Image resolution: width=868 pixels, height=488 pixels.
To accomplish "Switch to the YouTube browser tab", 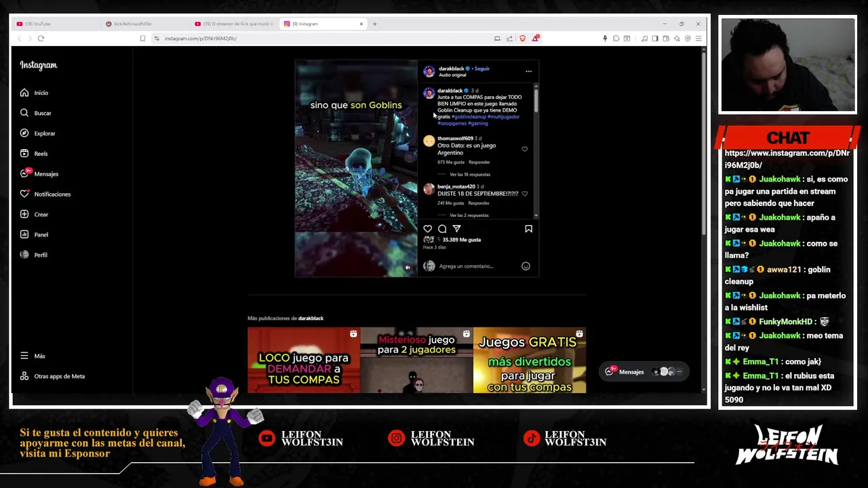I will [56, 24].
